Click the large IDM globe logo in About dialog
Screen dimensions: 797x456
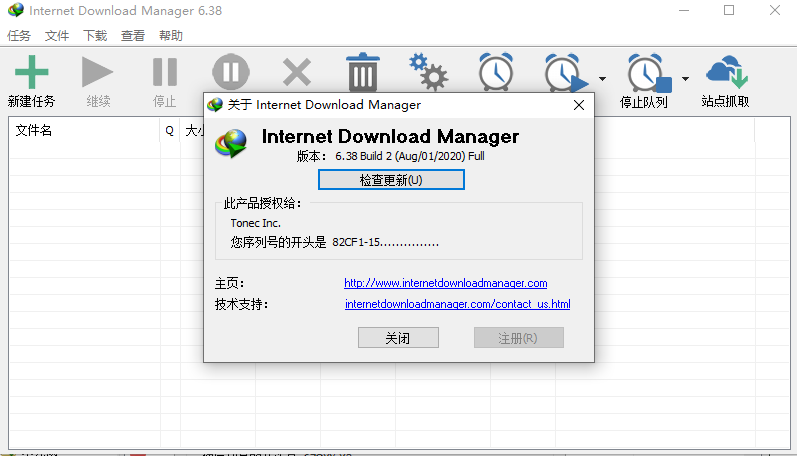pyautogui.click(x=231, y=143)
